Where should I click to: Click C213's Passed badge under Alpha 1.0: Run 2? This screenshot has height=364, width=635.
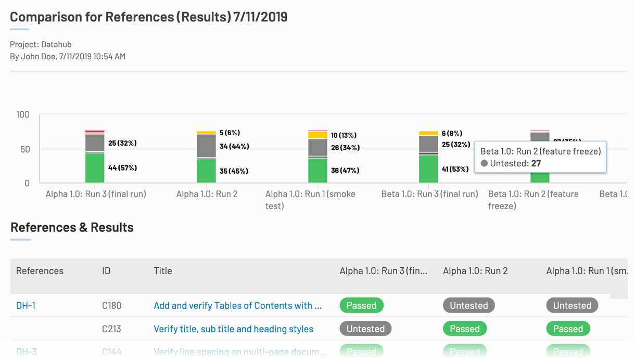464,329
